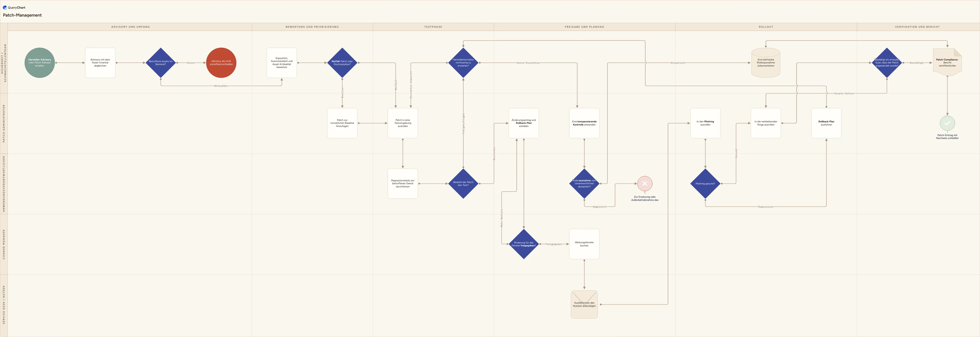Click the 'Gesund' edge label
The height and width of the screenshot is (337, 980).
736,153
